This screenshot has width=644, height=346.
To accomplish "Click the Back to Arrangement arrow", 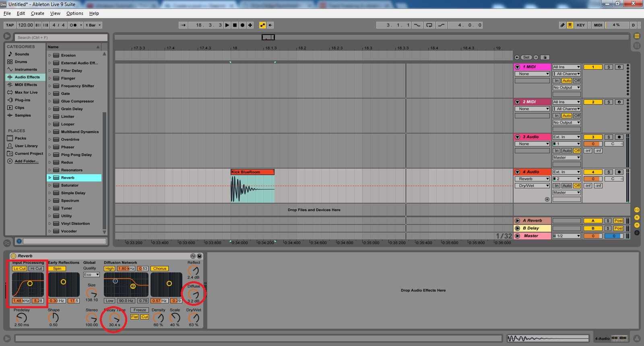I will (270, 25).
